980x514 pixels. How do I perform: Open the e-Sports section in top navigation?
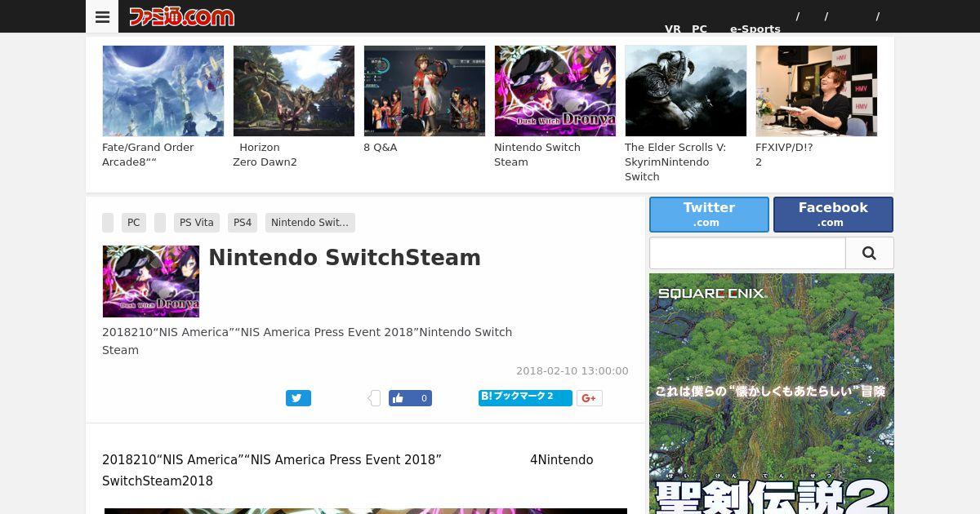pyautogui.click(x=755, y=29)
